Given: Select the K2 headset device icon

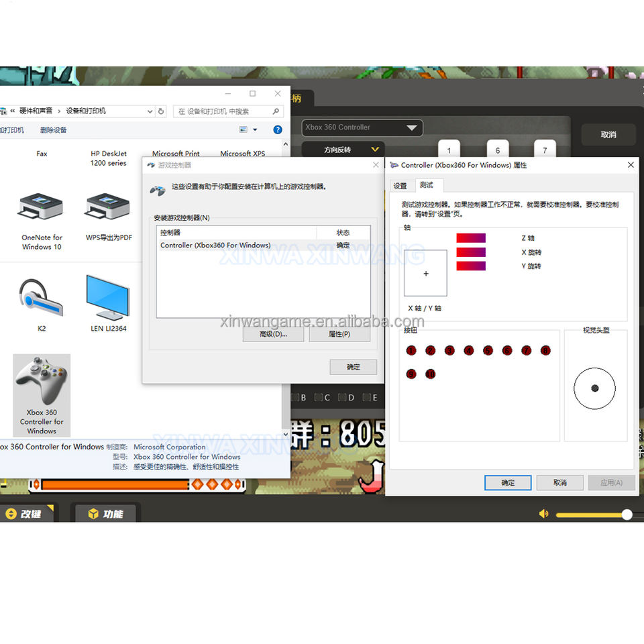Looking at the screenshot, I should click(41, 299).
